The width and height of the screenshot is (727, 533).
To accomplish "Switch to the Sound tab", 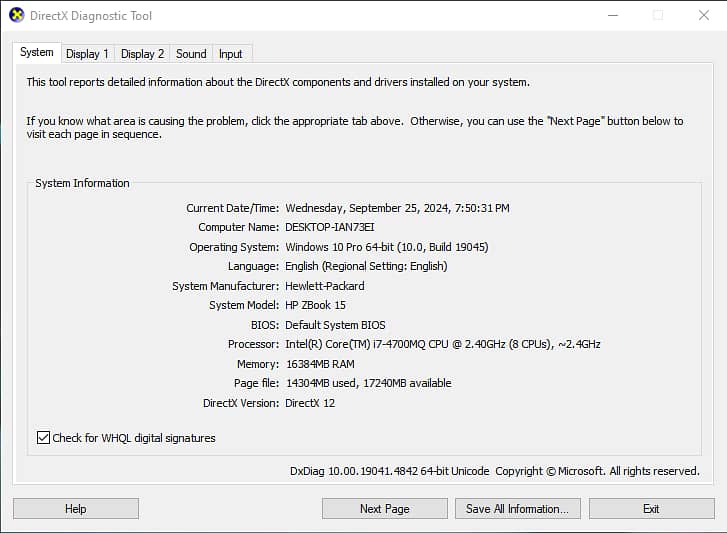I will click(191, 54).
